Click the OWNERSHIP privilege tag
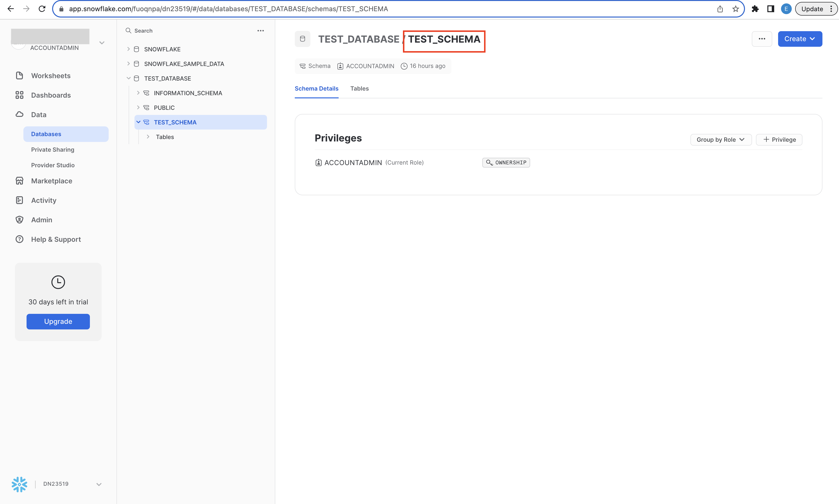839x504 pixels. coord(506,163)
